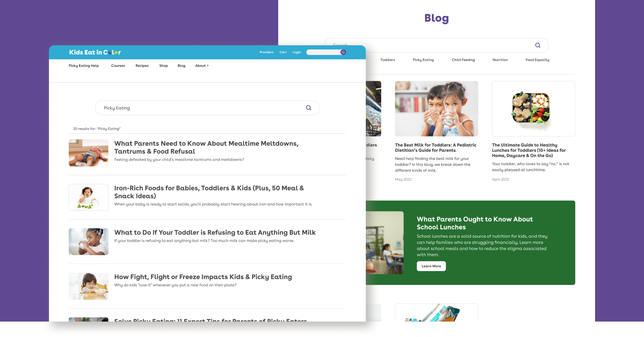The height and width of the screenshot is (337, 644).
Task: Open the Cart link
Action: click(x=283, y=52)
